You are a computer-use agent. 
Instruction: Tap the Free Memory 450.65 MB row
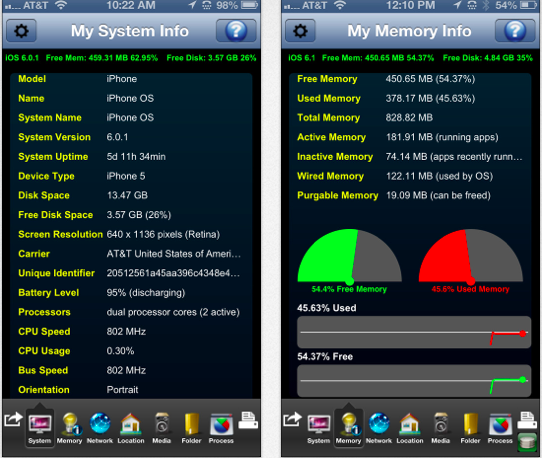pos(410,79)
